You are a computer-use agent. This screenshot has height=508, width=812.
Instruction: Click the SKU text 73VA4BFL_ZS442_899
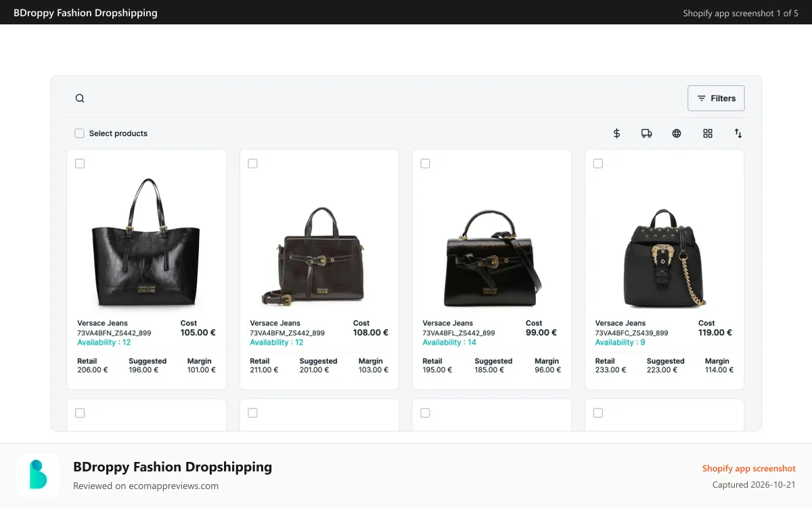459,333
